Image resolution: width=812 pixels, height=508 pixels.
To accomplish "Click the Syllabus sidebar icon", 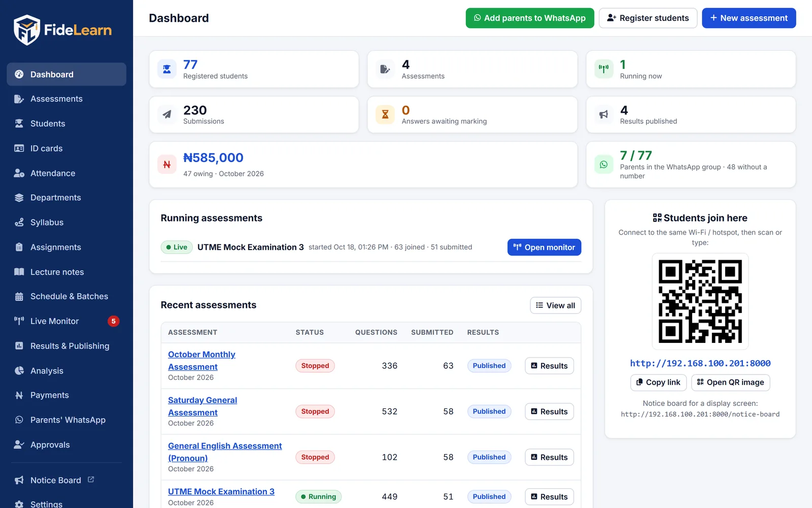I will coord(19,223).
